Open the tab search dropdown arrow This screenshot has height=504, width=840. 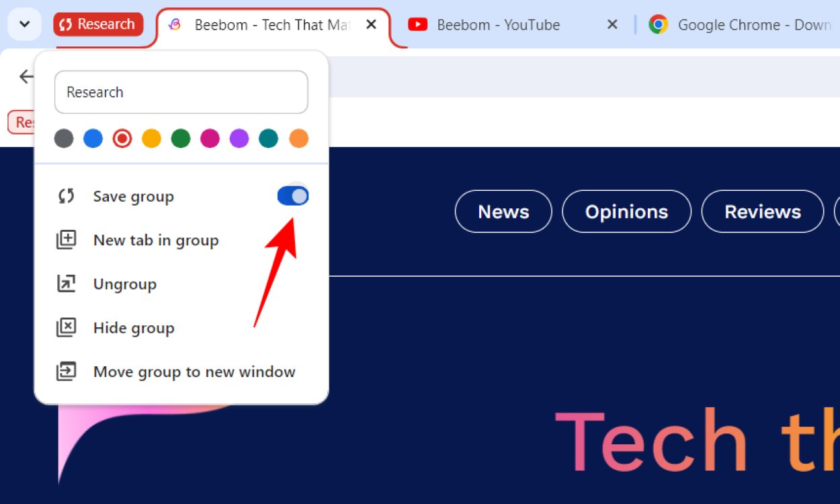click(x=24, y=24)
